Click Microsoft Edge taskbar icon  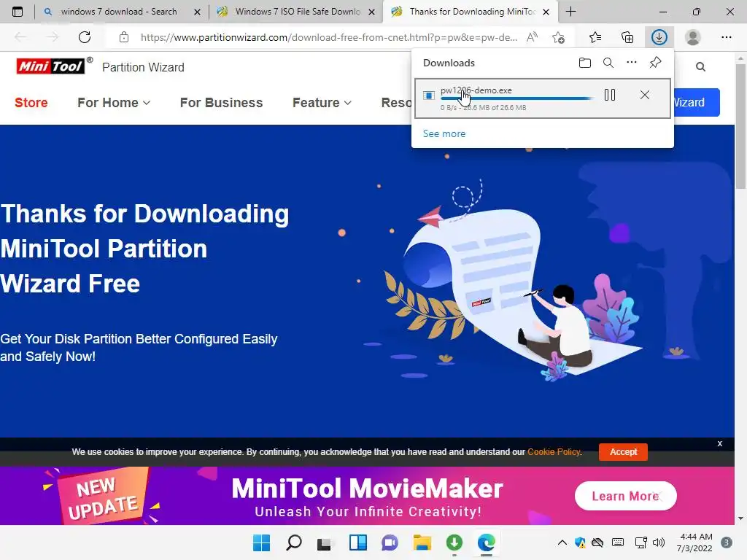[487, 542]
